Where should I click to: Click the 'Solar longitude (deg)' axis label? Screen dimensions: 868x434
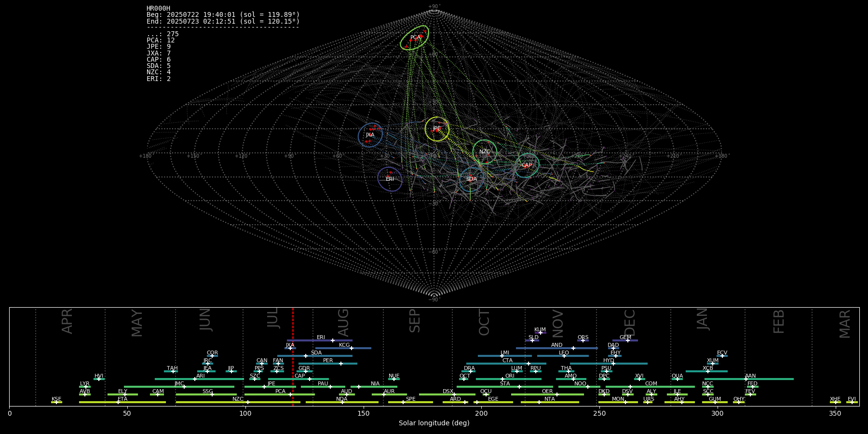tap(434, 423)
